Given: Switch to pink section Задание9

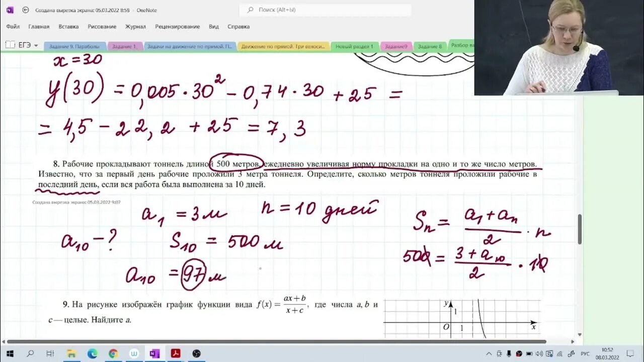Looking at the screenshot, I should (396, 46).
